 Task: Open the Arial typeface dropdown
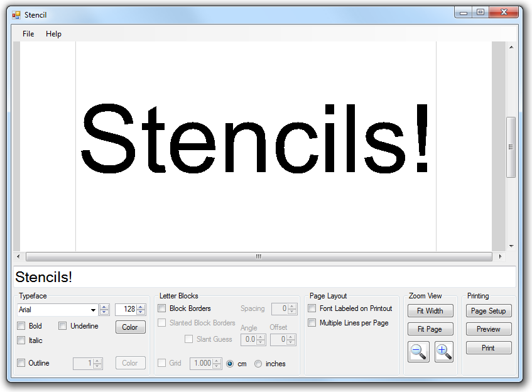(x=92, y=309)
